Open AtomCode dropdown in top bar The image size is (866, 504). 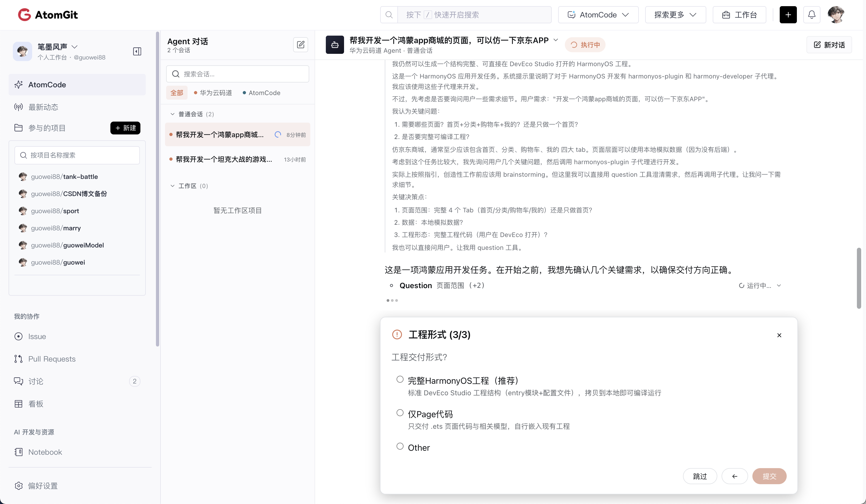coord(598,15)
